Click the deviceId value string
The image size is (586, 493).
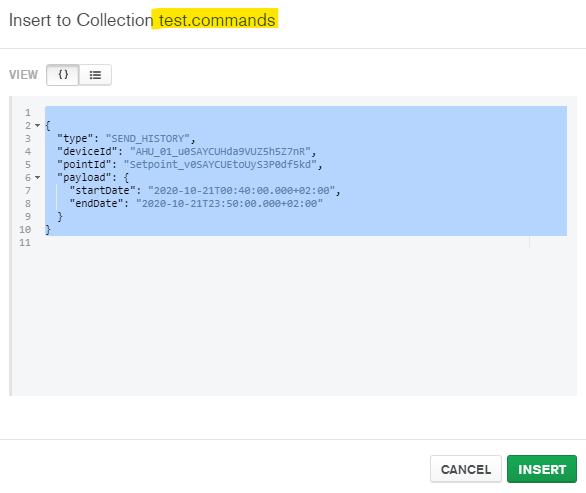click(x=220, y=152)
